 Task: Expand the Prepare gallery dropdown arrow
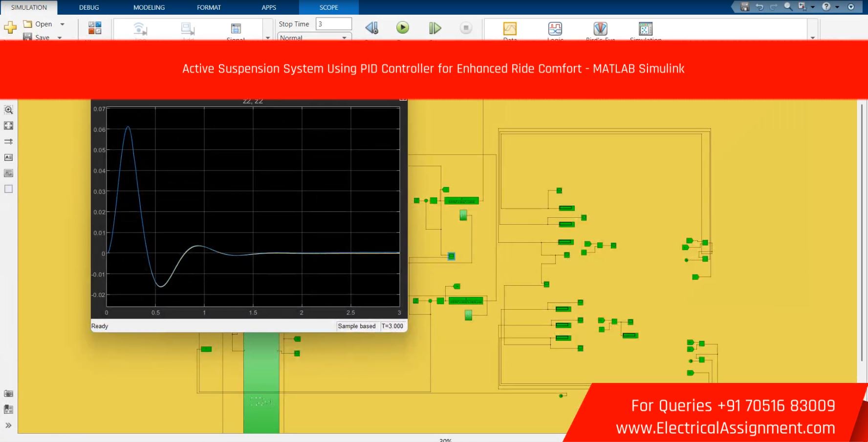pyautogui.click(x=268, y=38)
